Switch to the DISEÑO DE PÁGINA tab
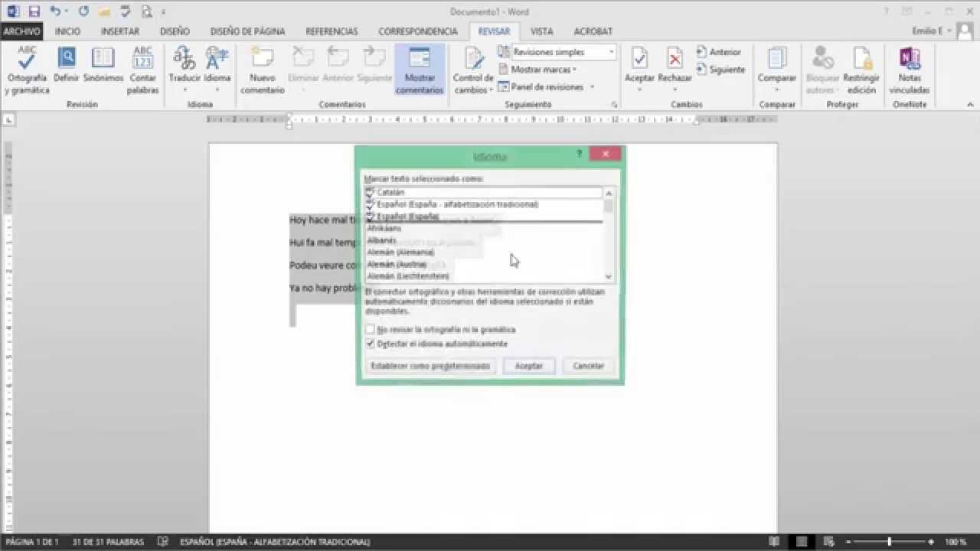This screenshot has width=980, height=551. tap(247, 31)
